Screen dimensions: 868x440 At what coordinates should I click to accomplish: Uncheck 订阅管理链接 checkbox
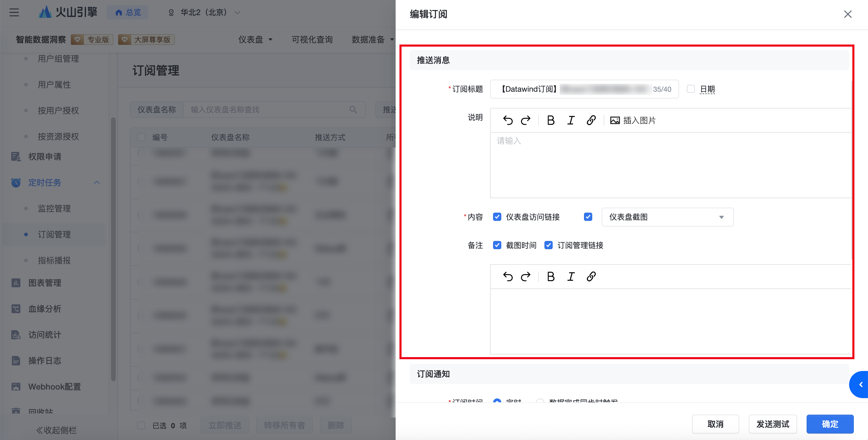click(548, 245)
